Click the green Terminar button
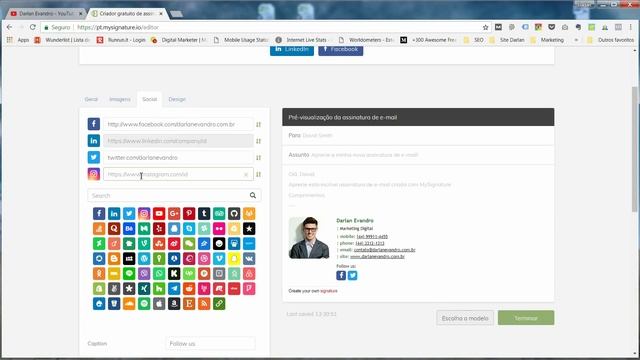 coord(526,318)
